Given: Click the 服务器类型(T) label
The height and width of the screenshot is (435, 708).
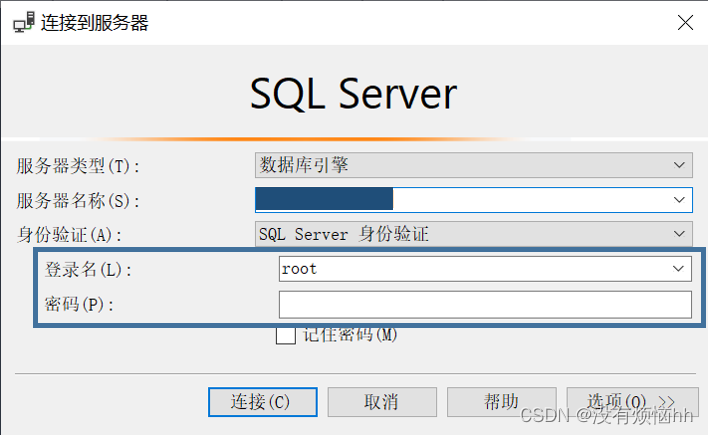Looking at the screenshot, I should point(78,166).
